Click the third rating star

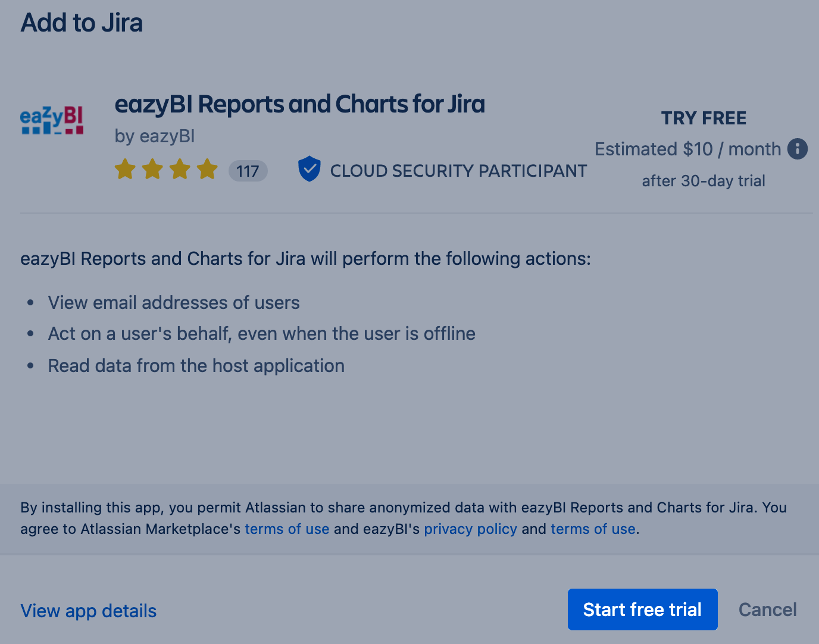pyautogui.click(x=180, y=169)
